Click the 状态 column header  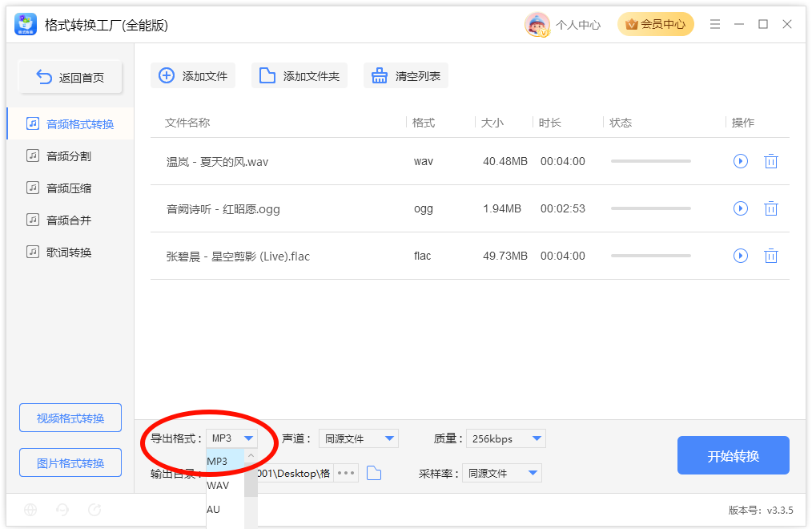[x=621, y=123]
